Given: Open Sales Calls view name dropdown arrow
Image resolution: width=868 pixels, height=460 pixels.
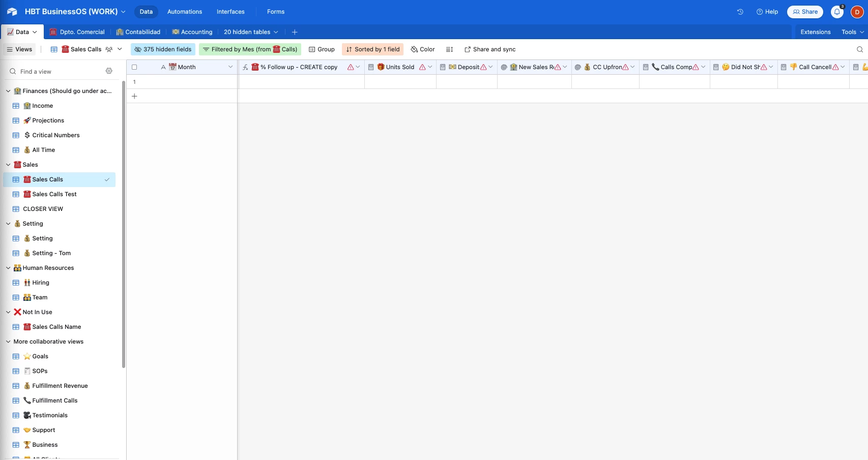Looking at the screenshot, I should point(120,49).
